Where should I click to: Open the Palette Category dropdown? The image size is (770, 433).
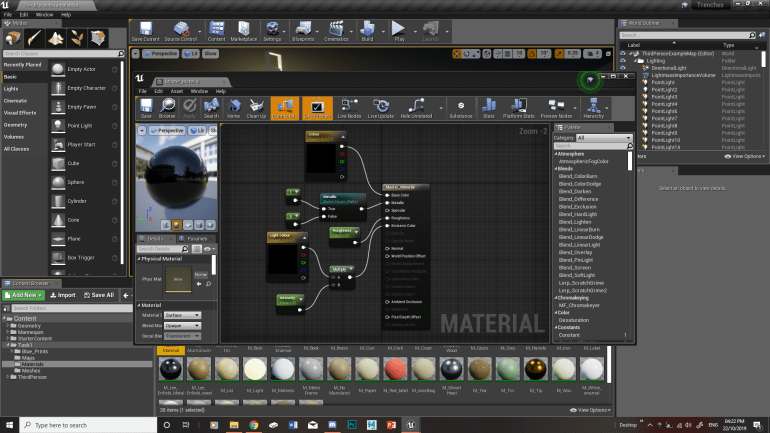pyautogui.click(x=604, y=138)
